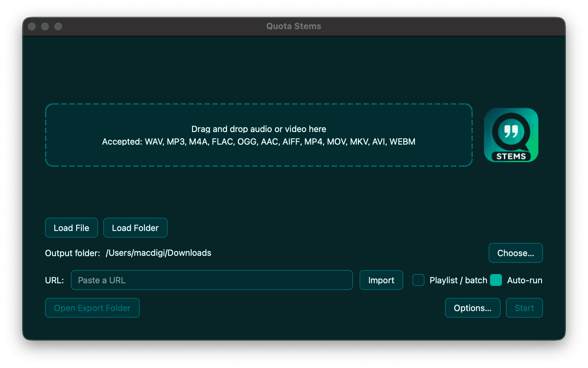588x368 pixels.
Task: Click the Paste a URL text field
Action: 212,280
